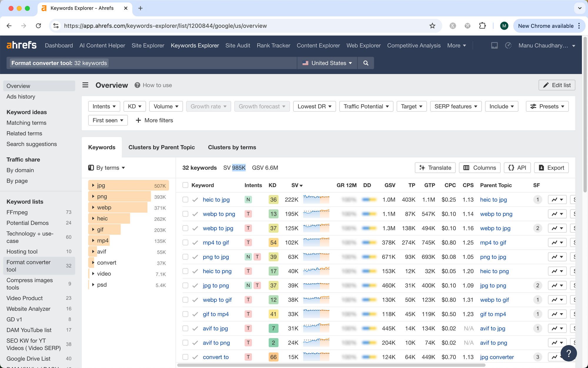Viewport: 588px width, 368px height.
Task: Check the mp4 to gif row checkbox
Action: 185,243
